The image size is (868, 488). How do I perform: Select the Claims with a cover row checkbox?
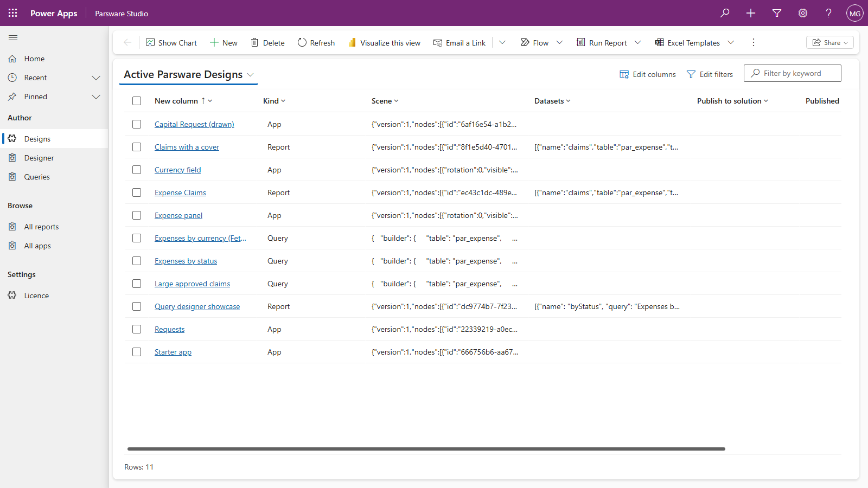(137, 147)
